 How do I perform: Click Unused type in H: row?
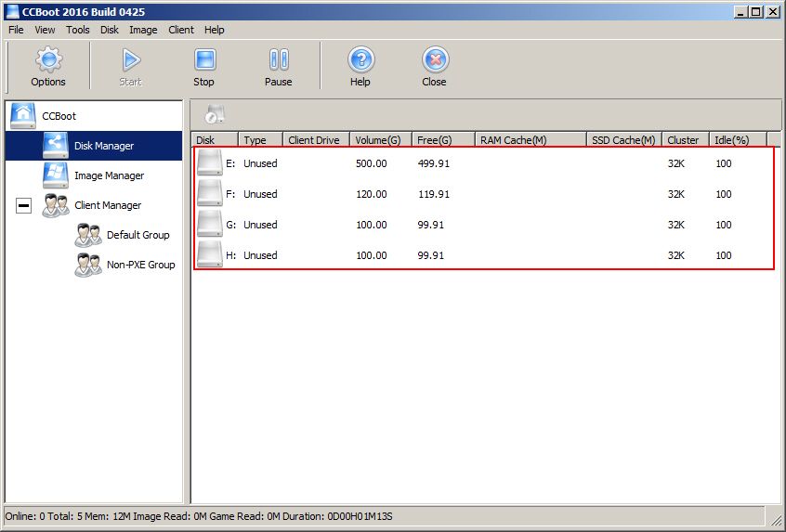pos(260,255)
